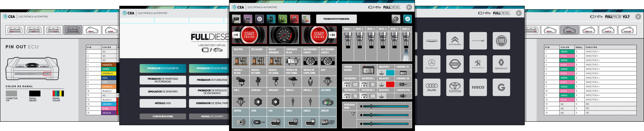Click the red Negativo 1 indicator
644x131 pixels.
click(390, 84)
